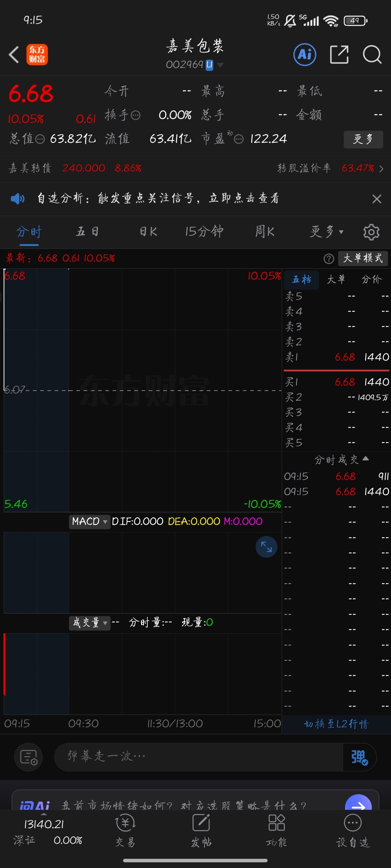
Task: Open the Ai assistant icon
Action: click(305, 55)
